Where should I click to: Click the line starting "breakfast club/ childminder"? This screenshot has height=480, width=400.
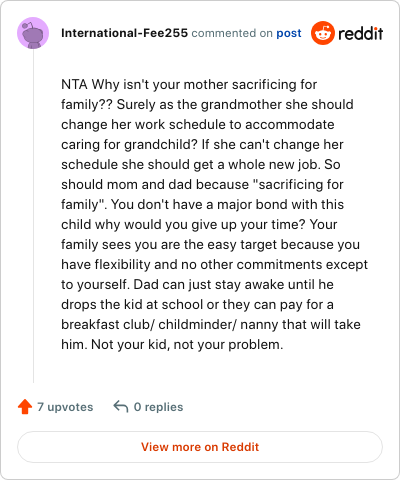coord(211,325)
